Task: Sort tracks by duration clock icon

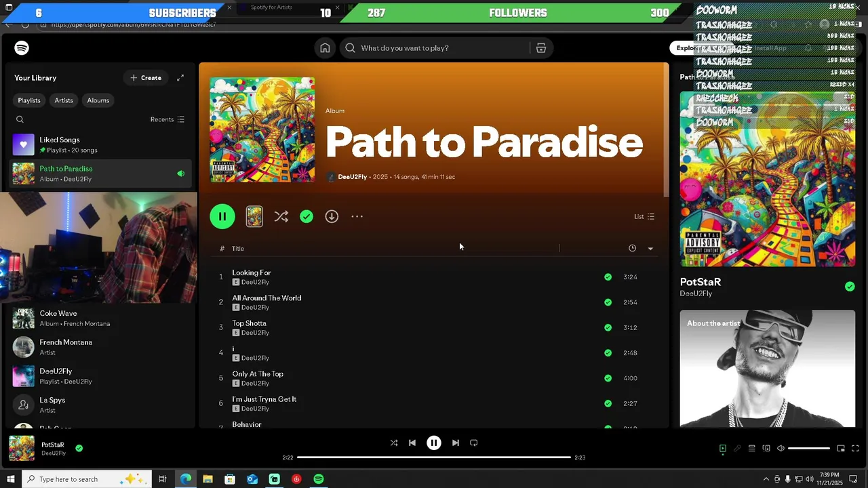Action: click(632, 248)
